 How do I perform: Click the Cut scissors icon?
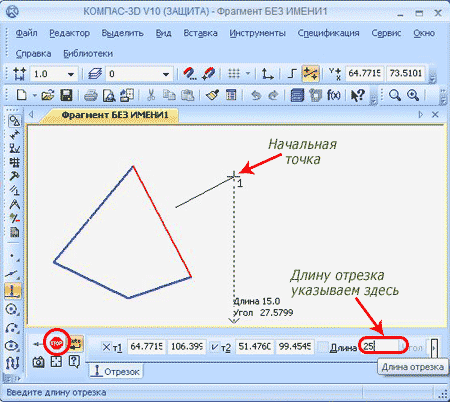click(x=151, y=95)
